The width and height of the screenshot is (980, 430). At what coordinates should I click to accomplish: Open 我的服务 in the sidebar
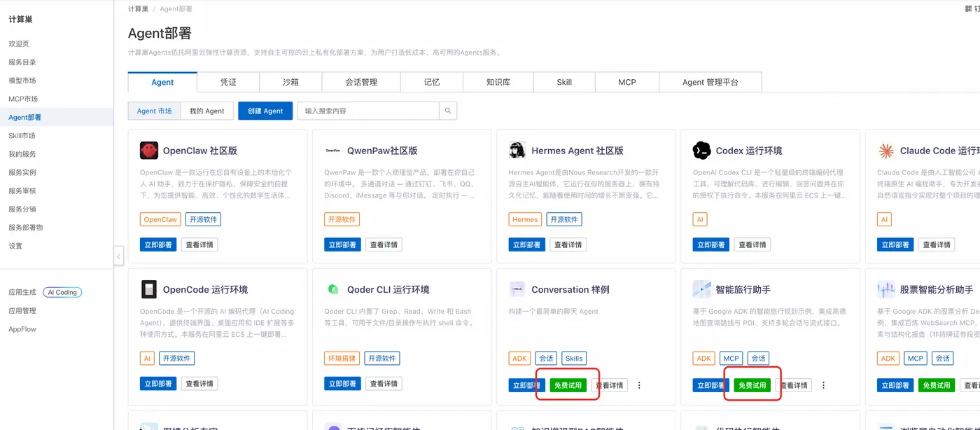tap(22, 153)
